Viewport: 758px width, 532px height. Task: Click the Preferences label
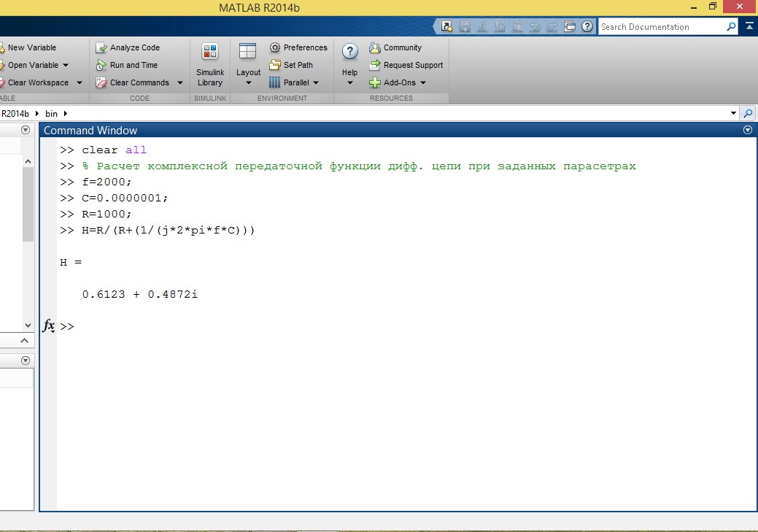point(306,47)
